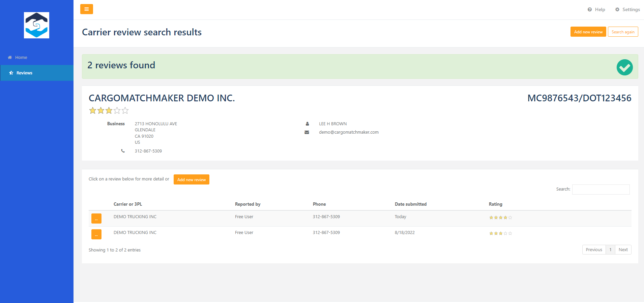644x303 pixels.
Task: Click the email demo@cargomatchmaker.com
Action: pos(349,132)
